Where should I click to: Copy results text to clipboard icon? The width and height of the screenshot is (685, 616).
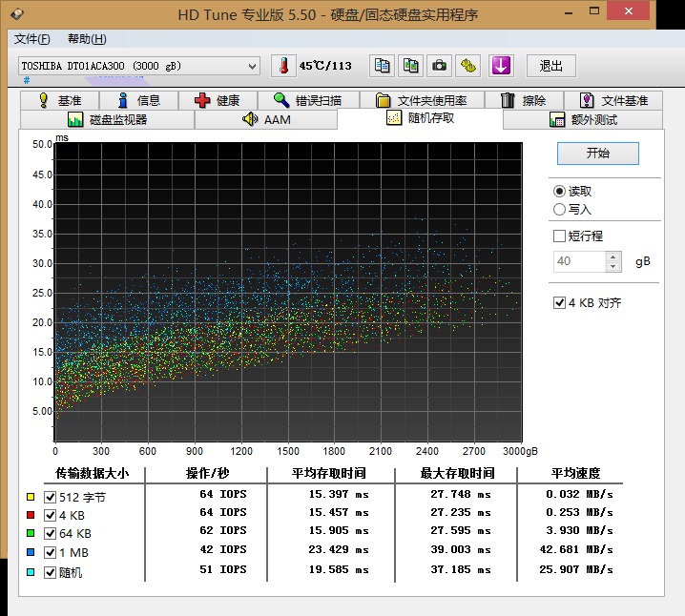point(382,66)
